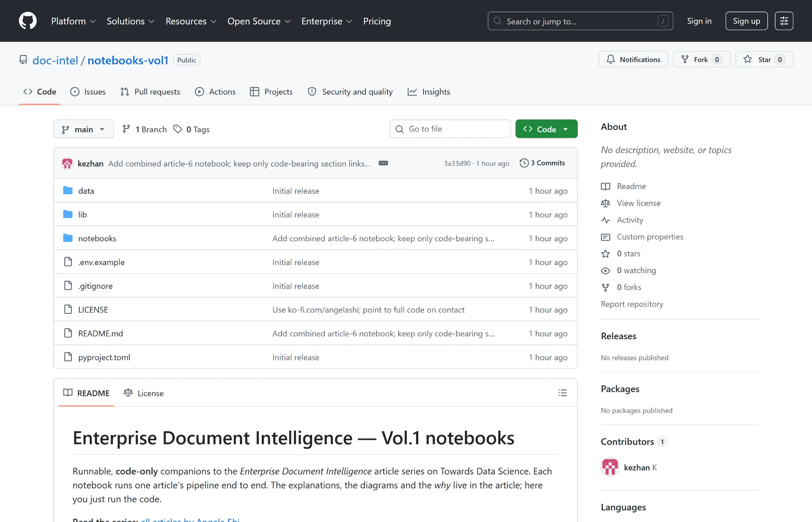Click Report repository link

pyautogui.click(x=632, y=304)
